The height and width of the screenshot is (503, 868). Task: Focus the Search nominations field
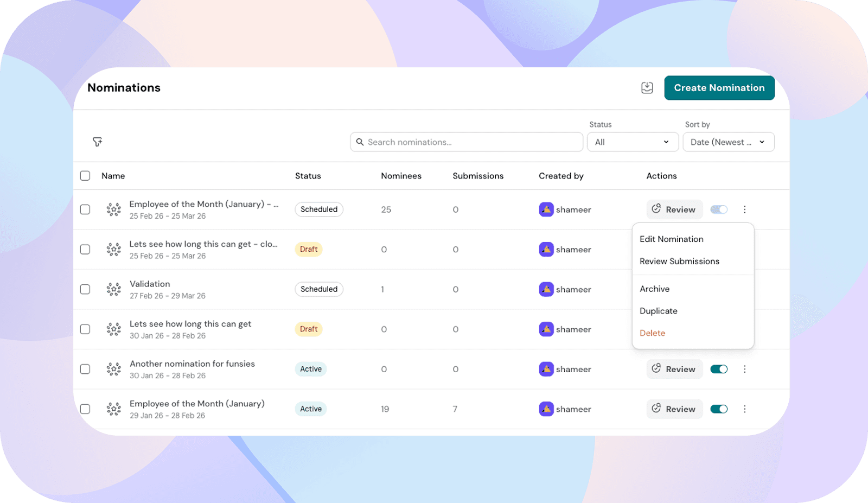point(472,142)
